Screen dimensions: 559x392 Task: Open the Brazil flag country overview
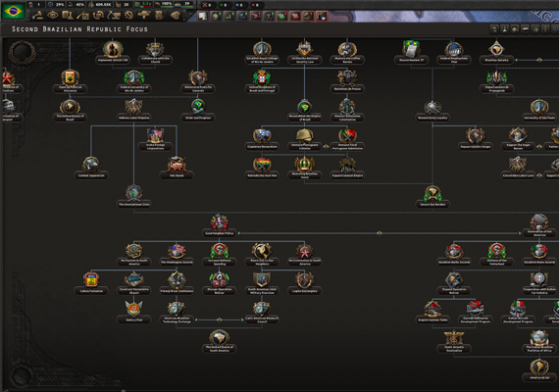[13, 11]
